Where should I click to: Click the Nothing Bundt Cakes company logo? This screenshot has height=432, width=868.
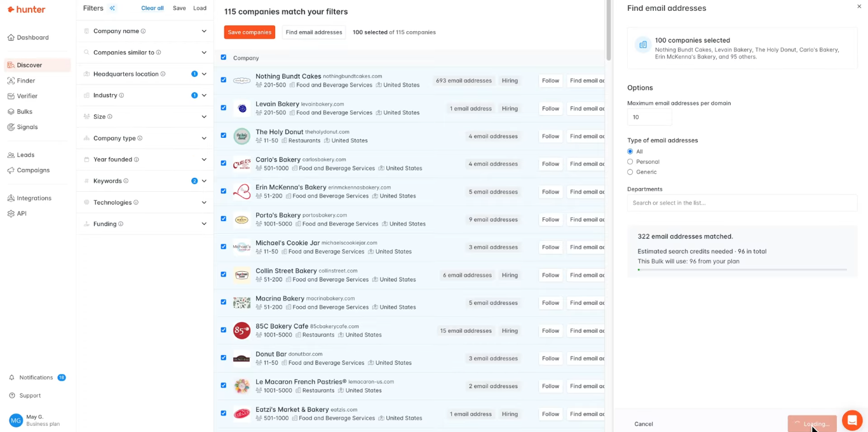coord(241,81)
